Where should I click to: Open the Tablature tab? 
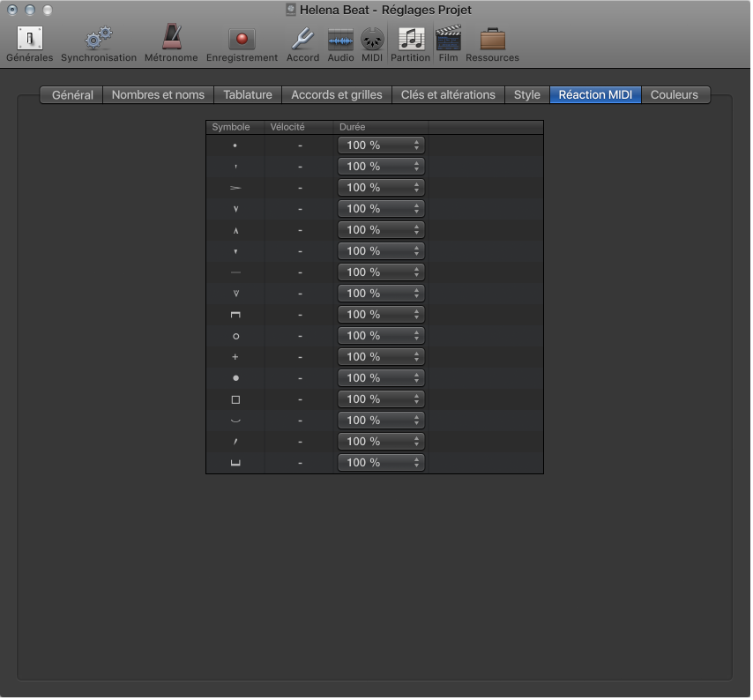(248, 95)
